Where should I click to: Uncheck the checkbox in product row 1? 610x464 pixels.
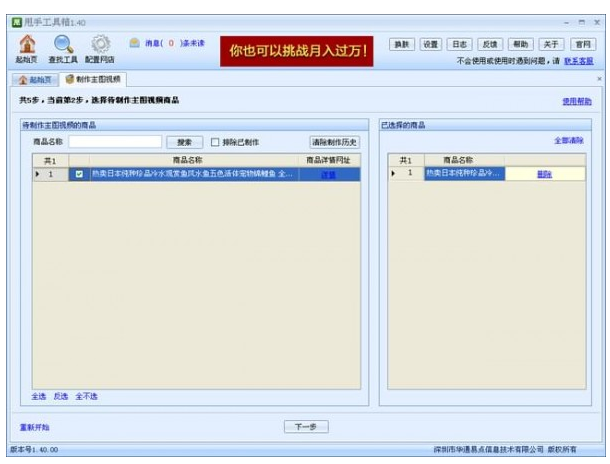79,174
